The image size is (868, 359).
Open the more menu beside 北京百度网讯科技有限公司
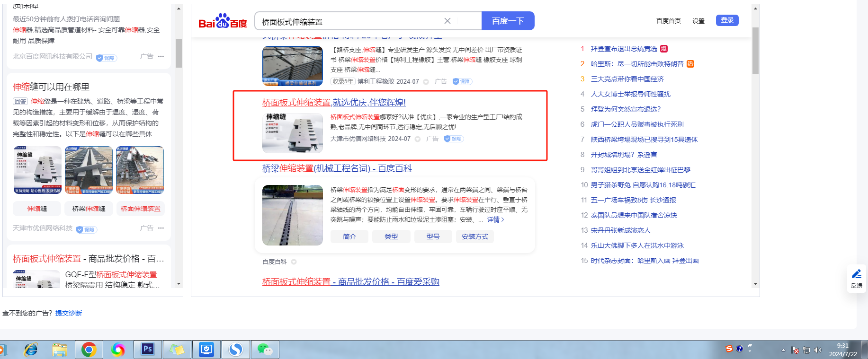[161, 56]
